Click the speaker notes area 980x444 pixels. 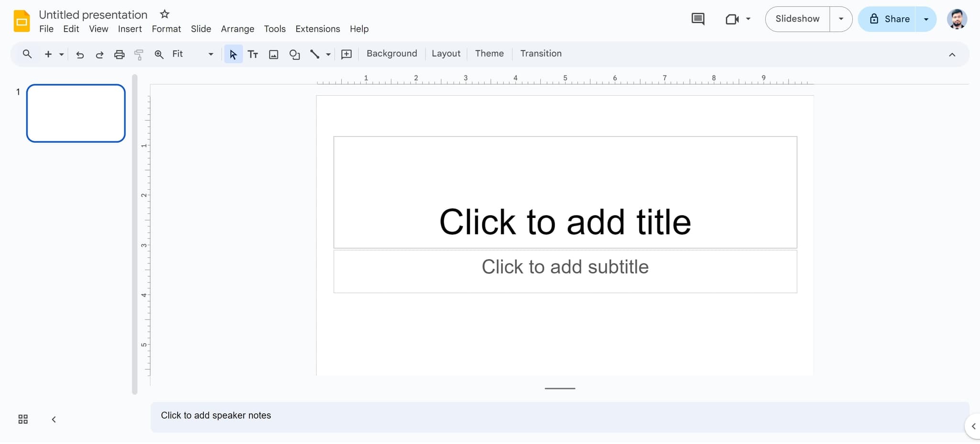431,415
